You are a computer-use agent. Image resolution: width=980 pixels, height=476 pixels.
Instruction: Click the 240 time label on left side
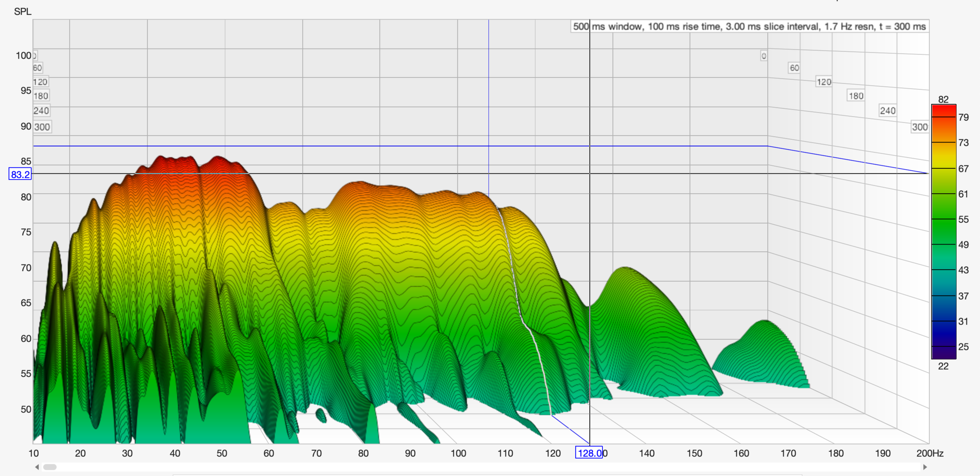click(x=41, y=111)
